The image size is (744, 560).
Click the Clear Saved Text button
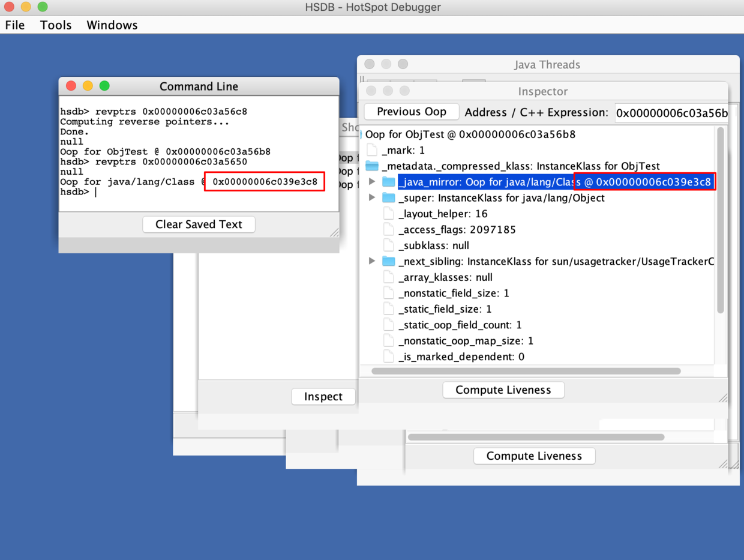[199, 224]
